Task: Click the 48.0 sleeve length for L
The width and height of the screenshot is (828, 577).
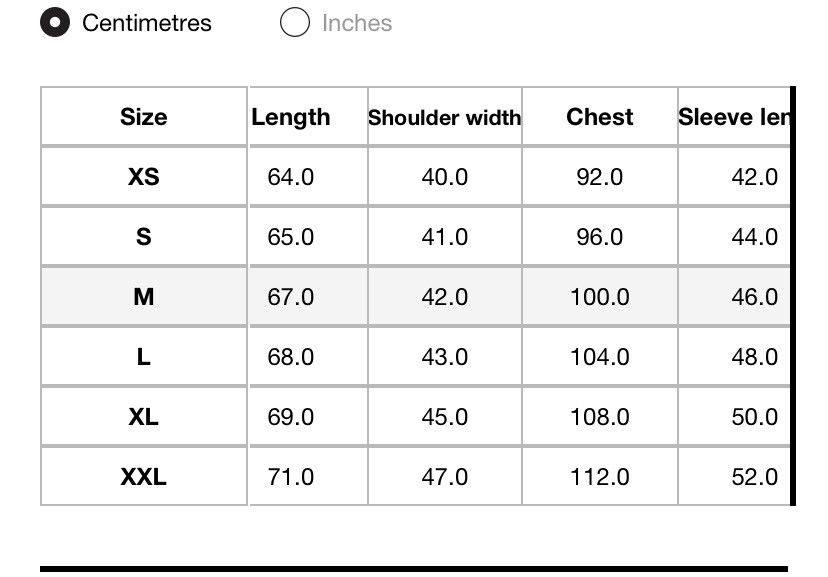Action: pos(755,357)
